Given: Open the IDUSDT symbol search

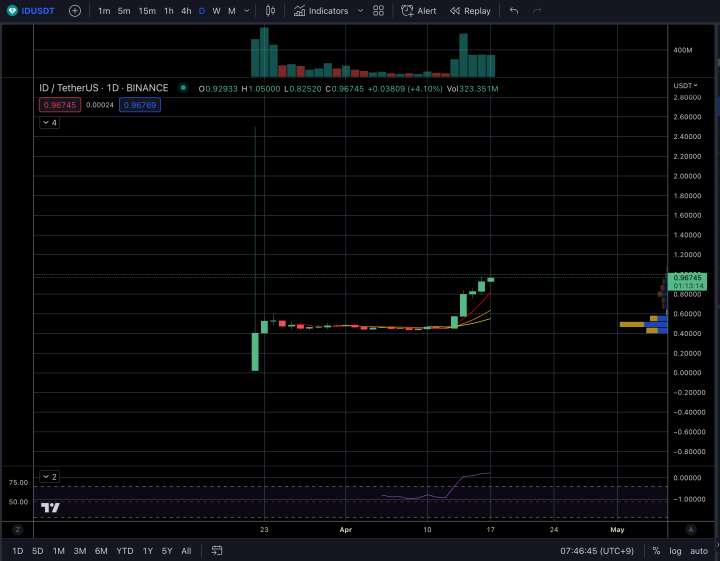Looking at the screenshot, I should (x=31, y=11).
